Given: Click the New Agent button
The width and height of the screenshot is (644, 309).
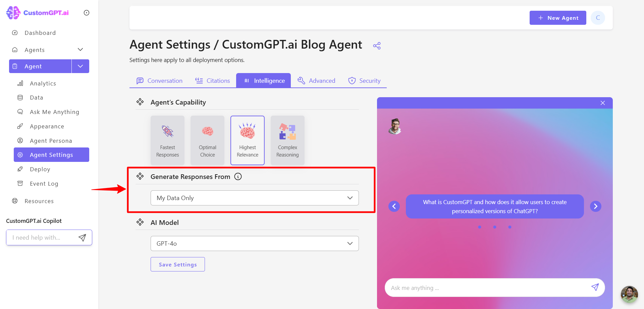Looking at the screenshot, I should (x=558, y=18).
